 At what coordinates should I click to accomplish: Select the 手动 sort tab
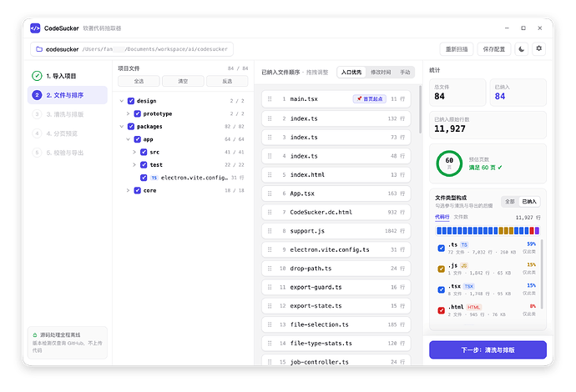point(405,73)
